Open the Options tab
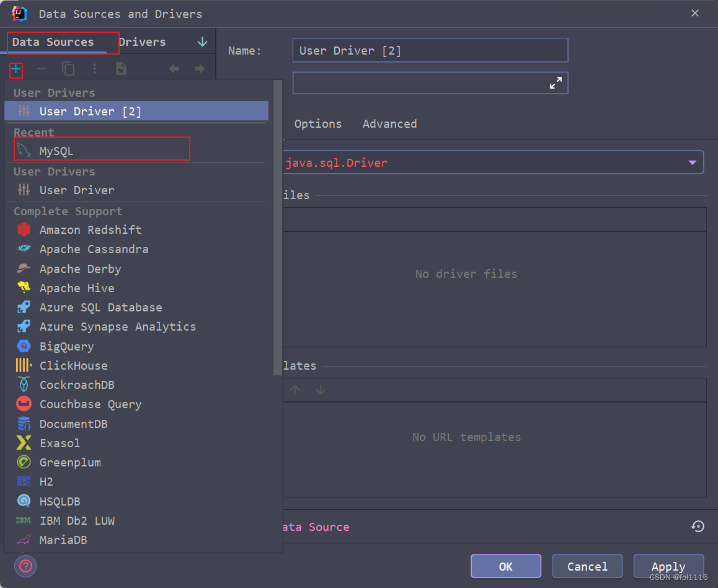The height and width of the screenshot is (588, 718). [318, 124]
